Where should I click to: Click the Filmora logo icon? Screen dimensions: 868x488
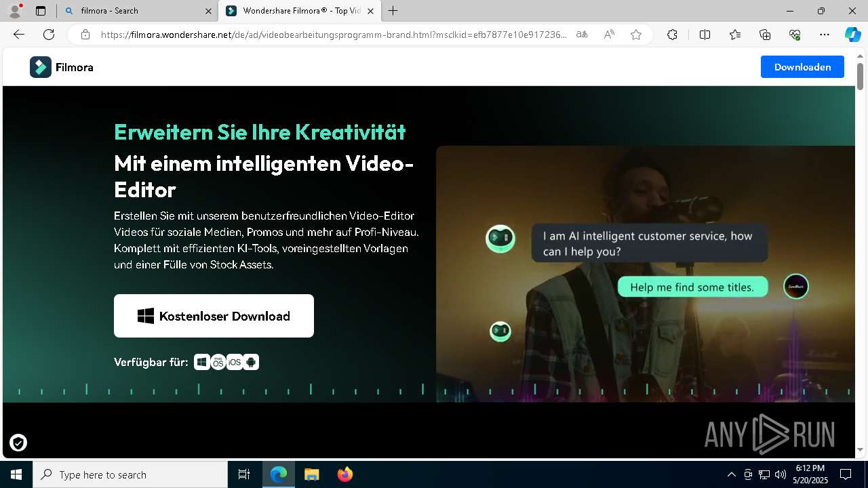(x=41, y=67)
